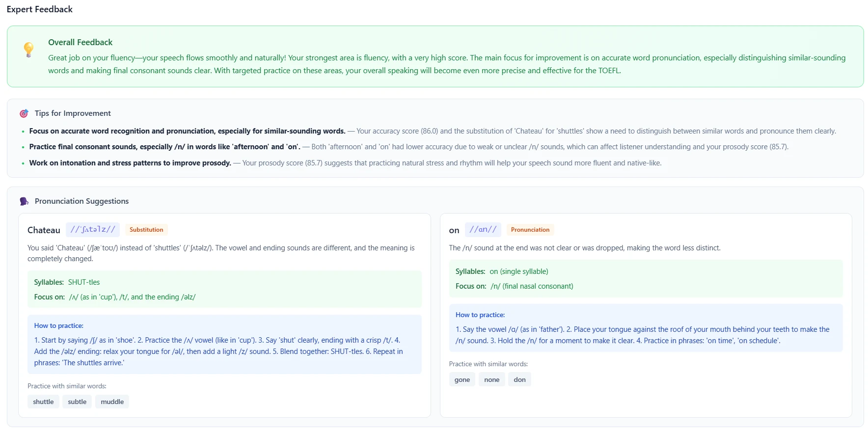Click the 'Chateau' word heading
The height and width of the screenshot is (432, 868).
pyautogui.click(x=44, y=230)
